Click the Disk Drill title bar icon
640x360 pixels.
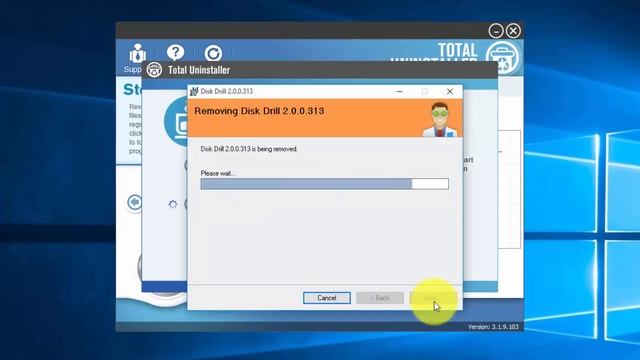tap(194, 91)
